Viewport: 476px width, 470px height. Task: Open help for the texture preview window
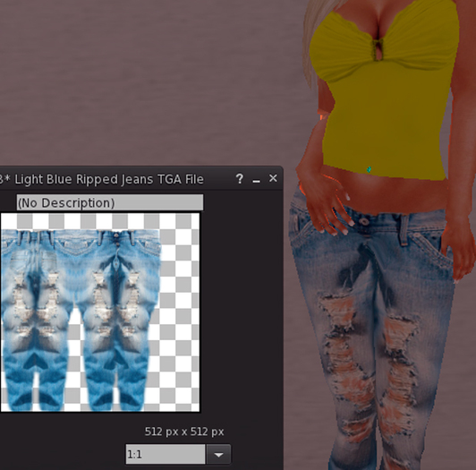[x=239, y=179]
